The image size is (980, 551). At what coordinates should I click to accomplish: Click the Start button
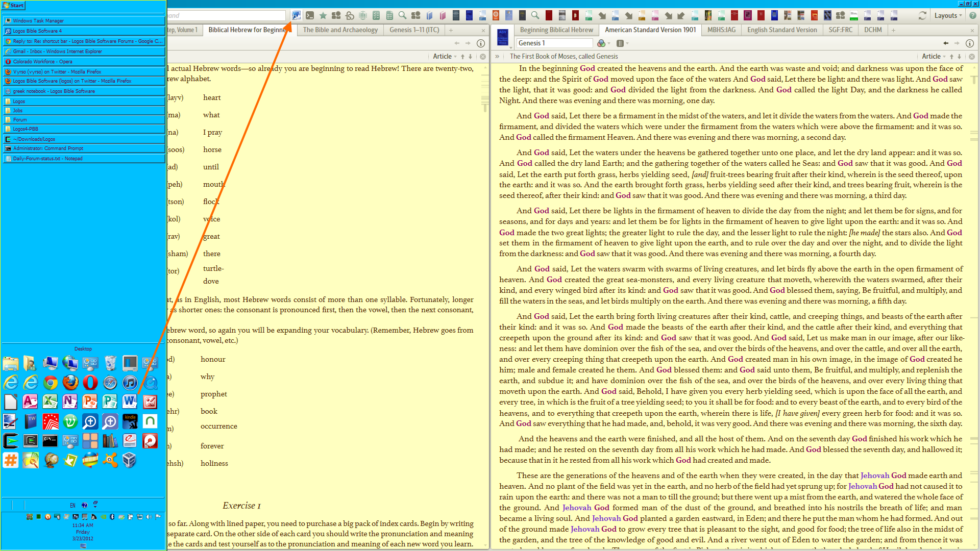pos(14,5)
